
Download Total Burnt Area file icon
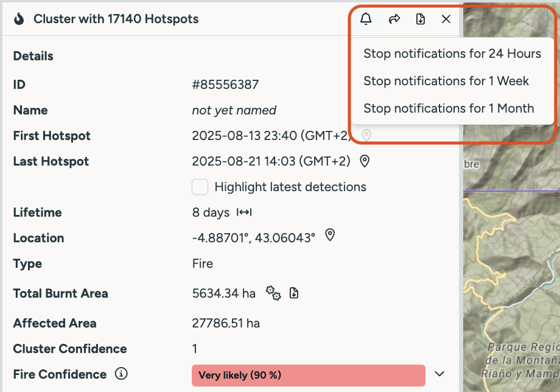(294, 293)
